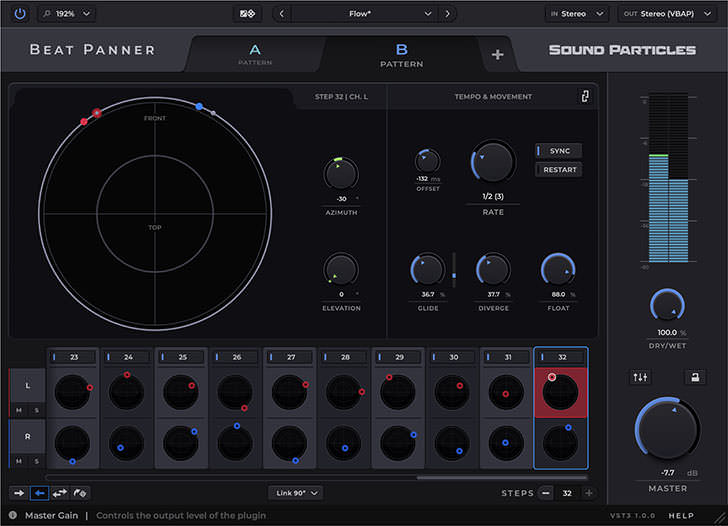Click the Dry/Wet knob
Image resolution: width=728 pixels, height=526 pixels.
click(667, 305)
